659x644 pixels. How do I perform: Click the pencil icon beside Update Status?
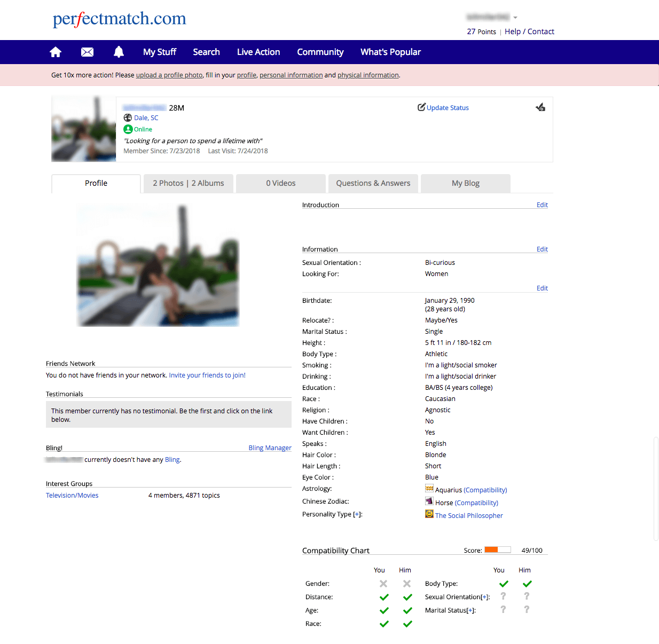point(421,107)
